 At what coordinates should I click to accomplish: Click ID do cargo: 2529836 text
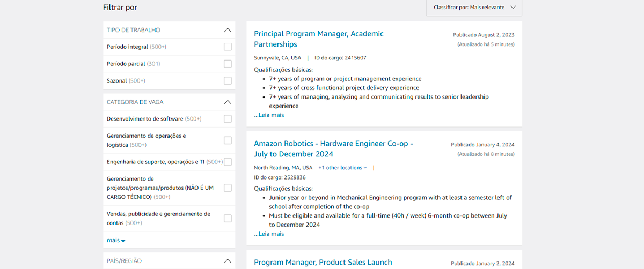pyautogui.click(x=280, y=177)
